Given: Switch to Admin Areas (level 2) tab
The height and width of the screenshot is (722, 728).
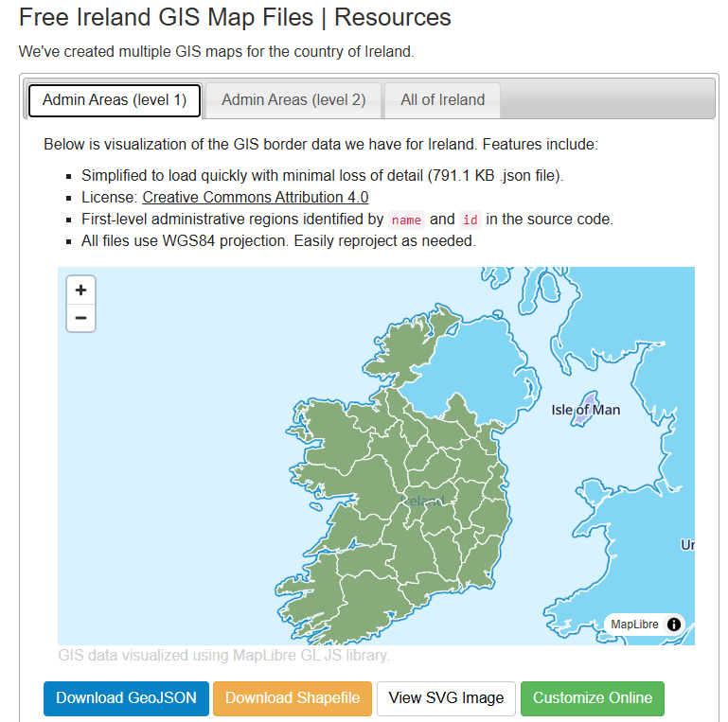Looking at the screenshot, I should tap(293, 100).
